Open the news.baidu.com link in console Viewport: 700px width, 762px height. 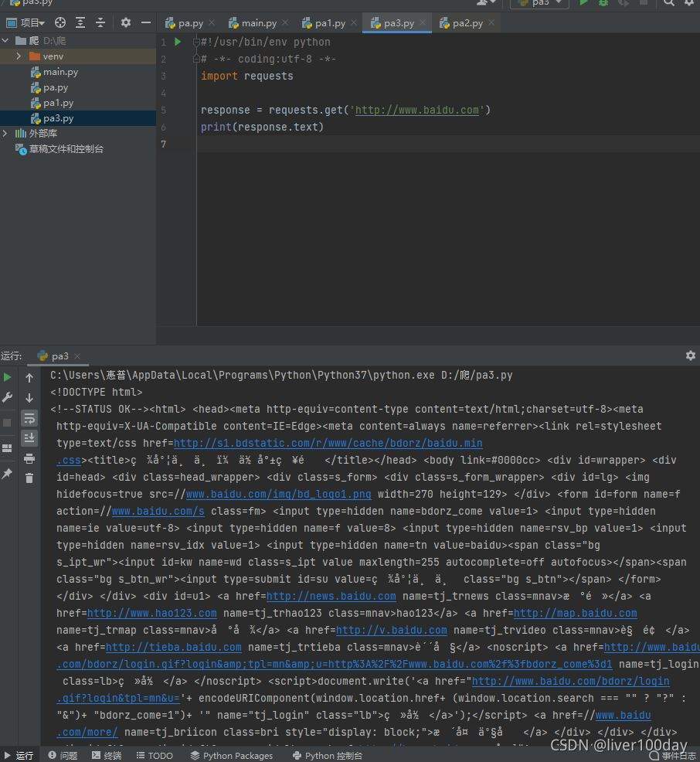click(x=331, y=597)
